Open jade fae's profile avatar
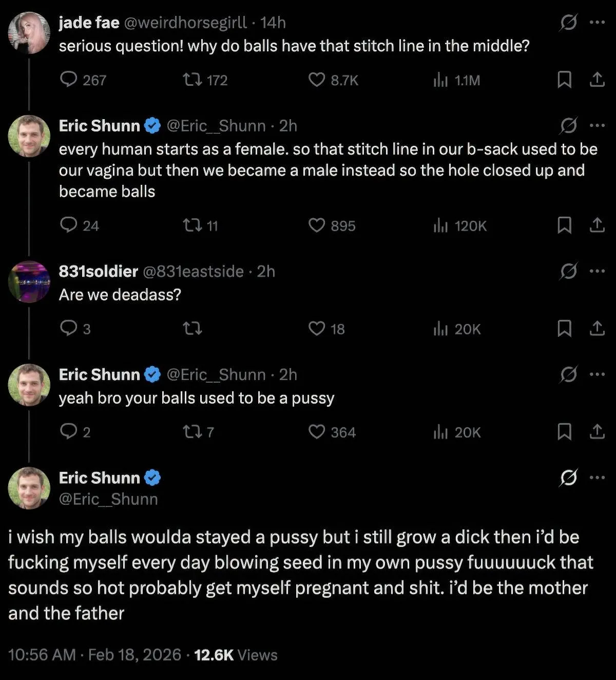Viewport: 616px width, 680px height. [29, 33]
